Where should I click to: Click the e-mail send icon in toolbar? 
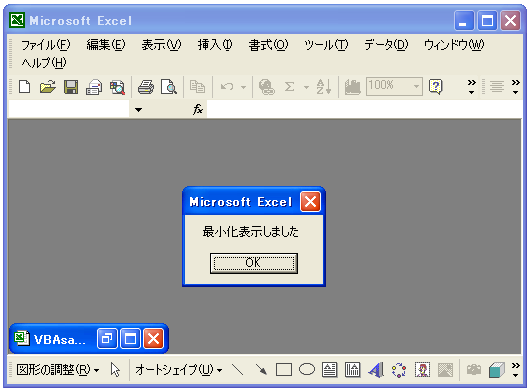94,87
